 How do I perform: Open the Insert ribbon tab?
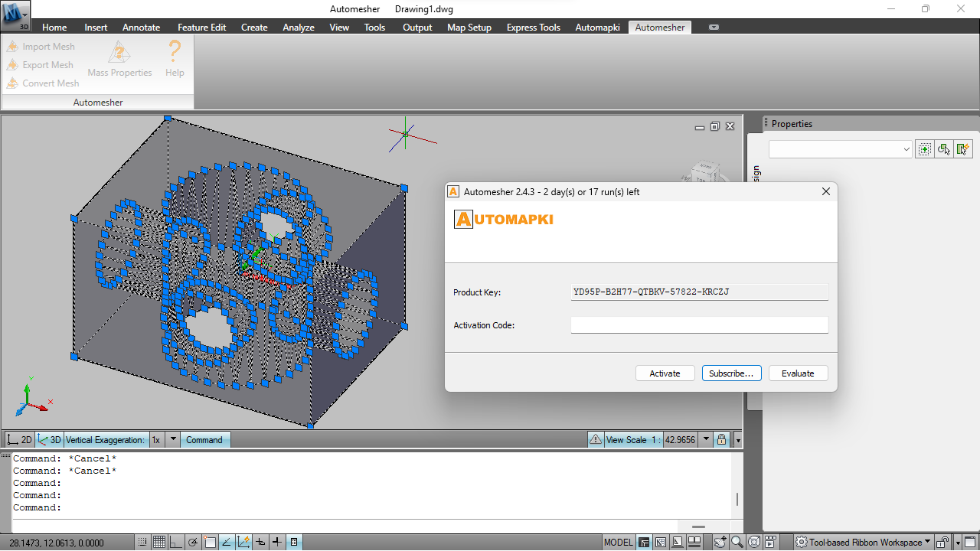(x=96, y=27)
